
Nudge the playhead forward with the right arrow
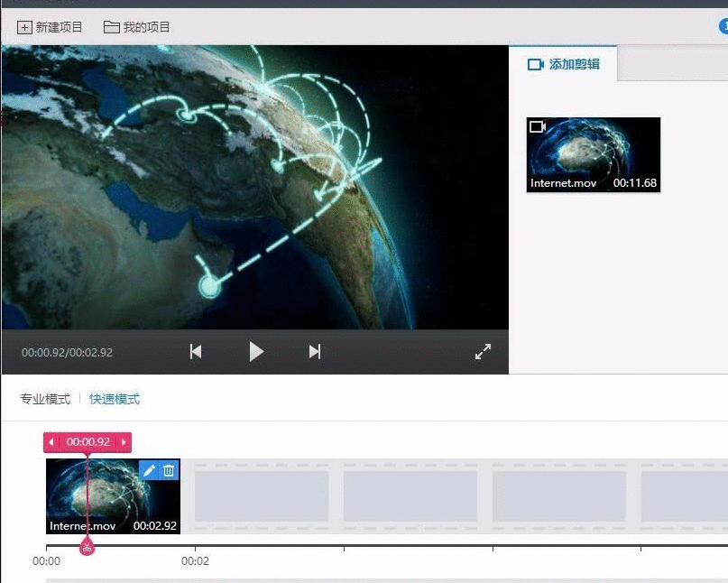(124, 442)
